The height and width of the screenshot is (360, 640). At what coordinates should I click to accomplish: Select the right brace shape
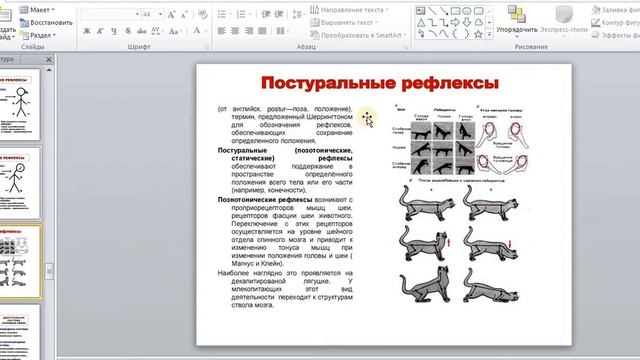[467, 35]
